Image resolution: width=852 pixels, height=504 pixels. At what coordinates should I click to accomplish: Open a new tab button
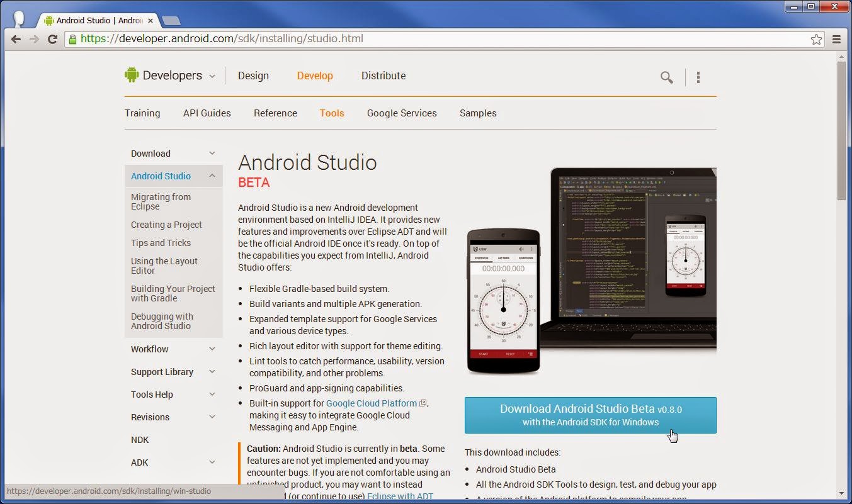point(171,21)
